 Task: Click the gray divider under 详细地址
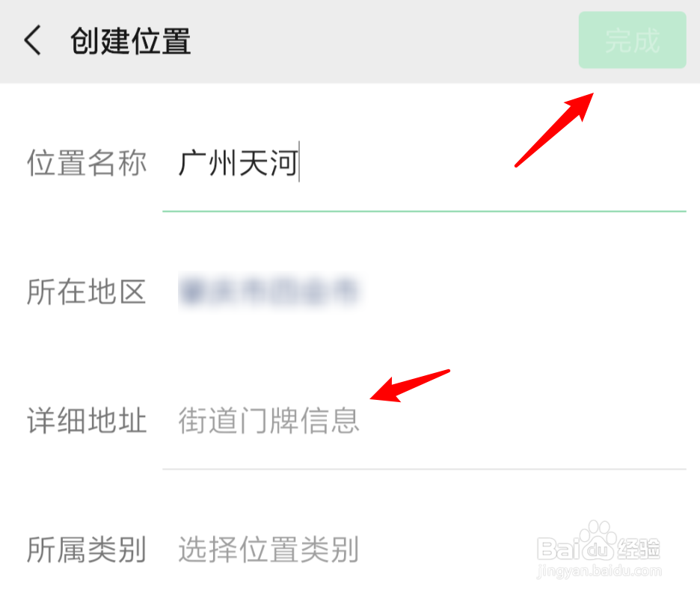tap(424, 469)
